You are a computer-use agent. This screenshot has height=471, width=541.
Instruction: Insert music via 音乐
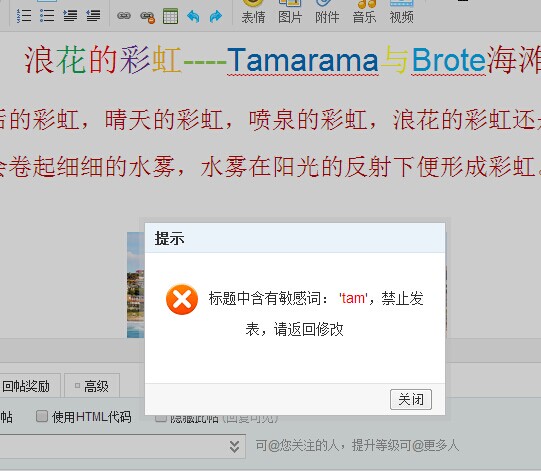click(x=364, y=12)
